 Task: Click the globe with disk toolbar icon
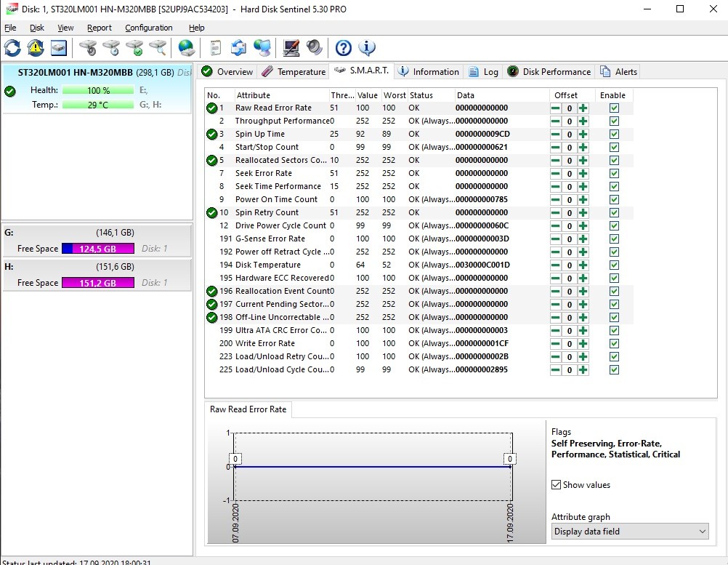click(x=187, y=48)
